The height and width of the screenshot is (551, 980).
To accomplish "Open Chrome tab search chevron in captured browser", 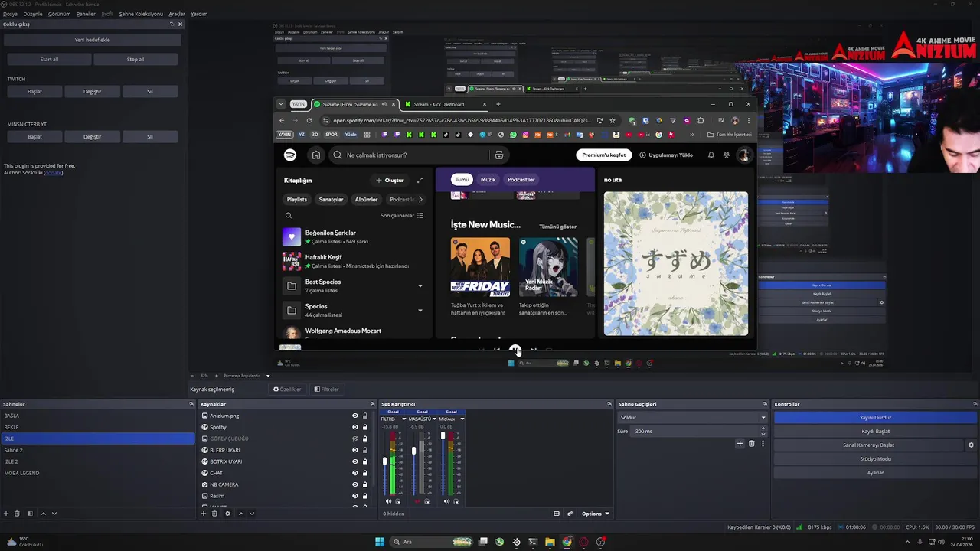I will [x=281, y=104].
